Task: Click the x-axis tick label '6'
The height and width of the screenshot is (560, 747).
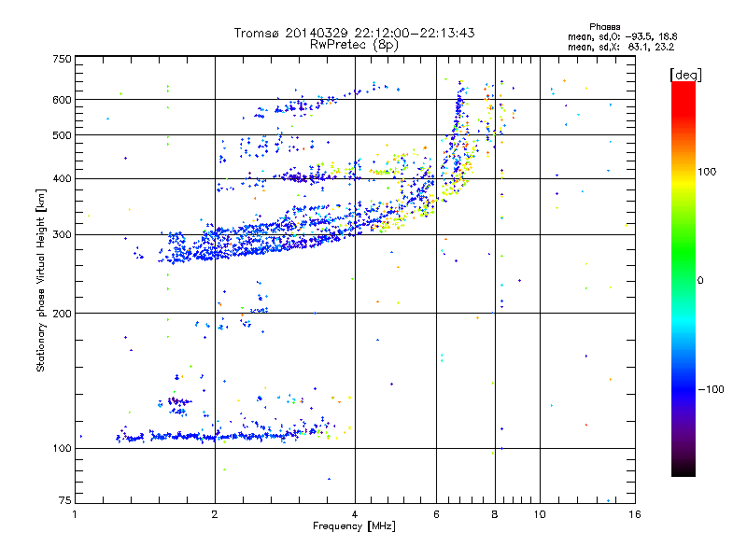Action: click(436, 514)
